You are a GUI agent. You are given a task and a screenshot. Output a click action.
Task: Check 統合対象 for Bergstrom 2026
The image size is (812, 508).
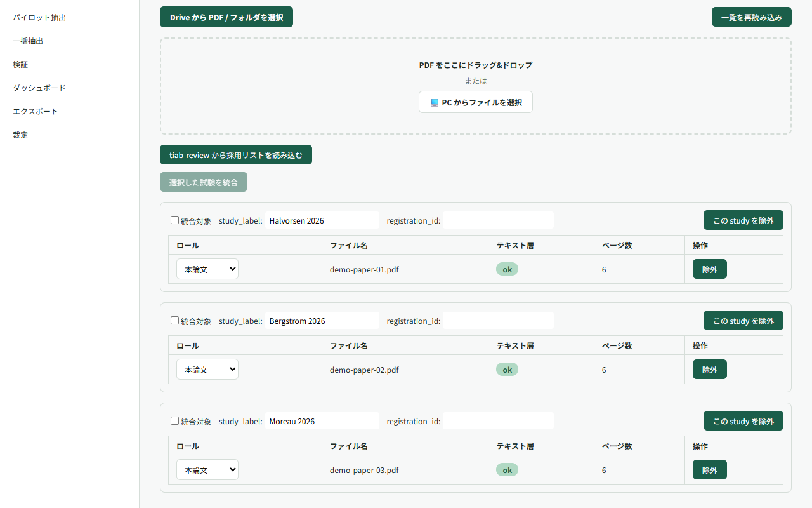(174, 321)
